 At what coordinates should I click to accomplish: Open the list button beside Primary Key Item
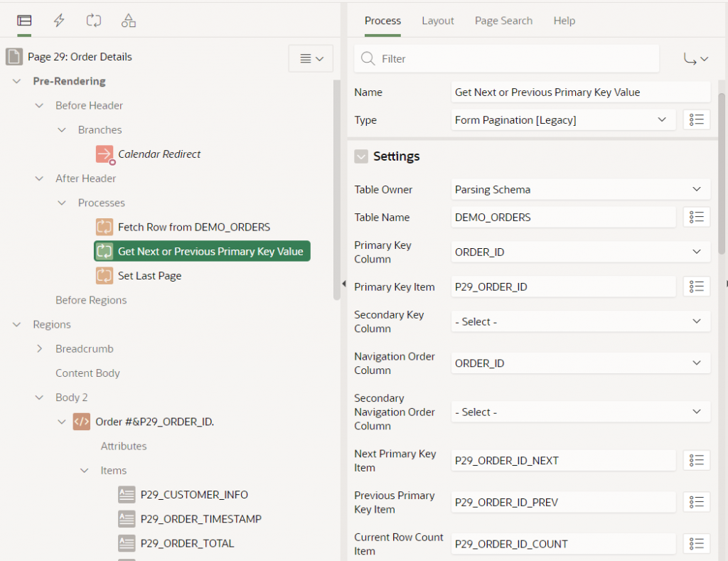tap(697, 287)
